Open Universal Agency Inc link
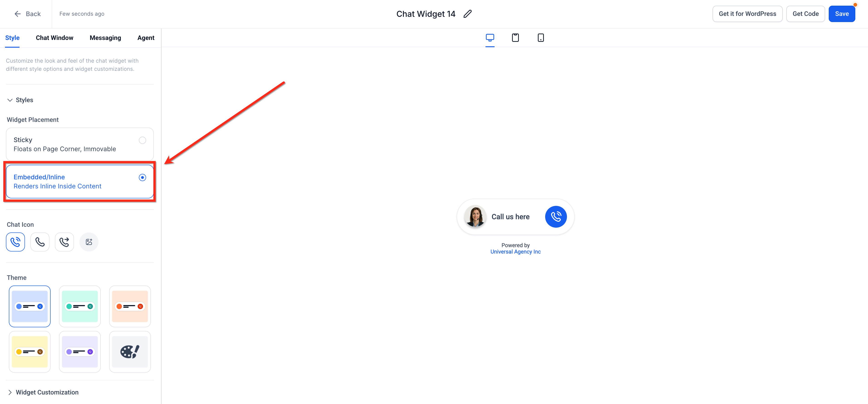 coord(515,251)
